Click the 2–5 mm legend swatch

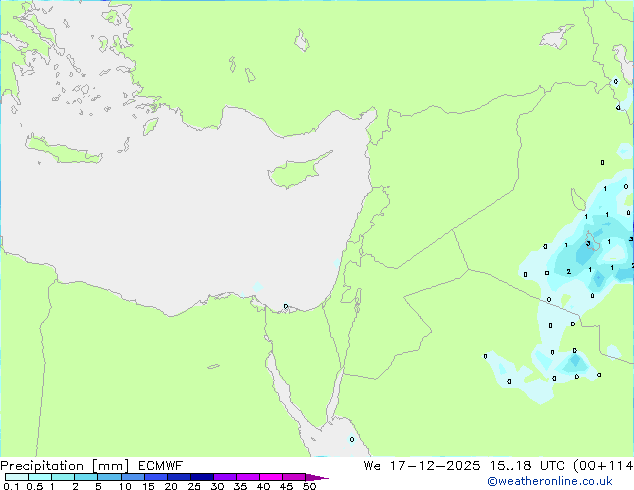pyautogui.click(x=86, y=477)
